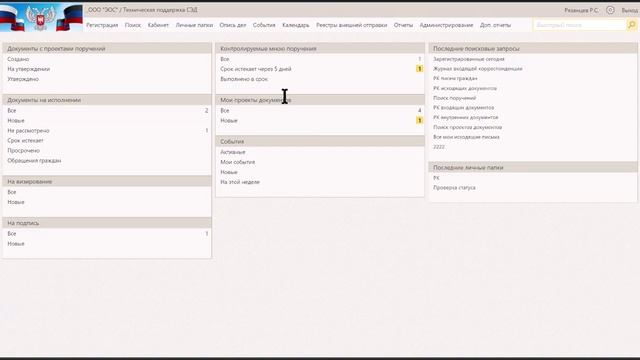
Task: Open the "Просрочено" link
Action: click(24, 151)
